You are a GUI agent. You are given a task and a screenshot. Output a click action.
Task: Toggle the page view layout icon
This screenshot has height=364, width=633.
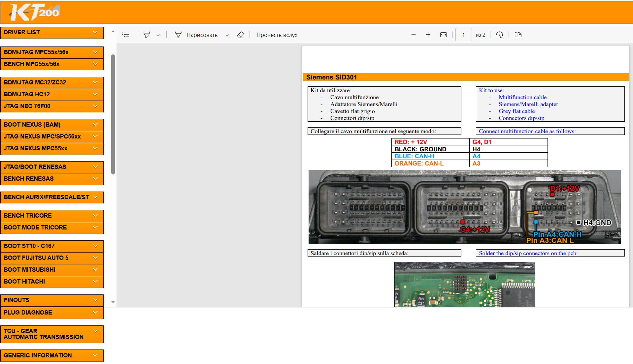(x=518, y=35)
